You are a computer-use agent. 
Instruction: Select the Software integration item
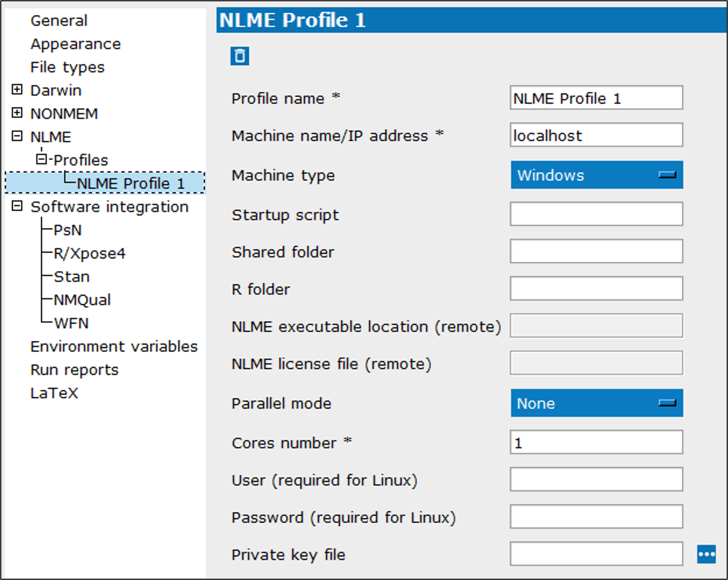[109, 207]
